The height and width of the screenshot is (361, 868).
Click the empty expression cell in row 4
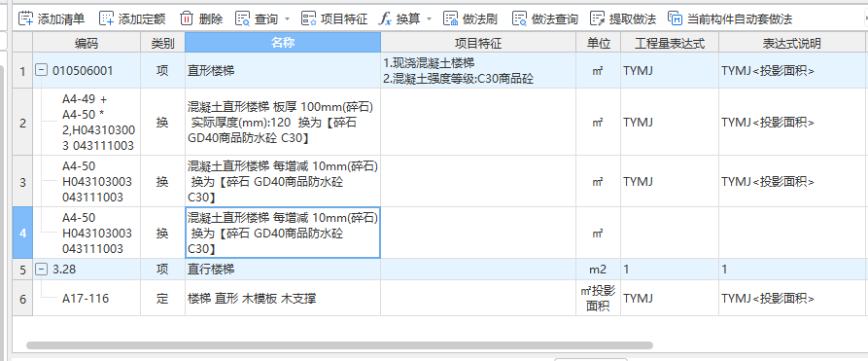tap(670, 233)
